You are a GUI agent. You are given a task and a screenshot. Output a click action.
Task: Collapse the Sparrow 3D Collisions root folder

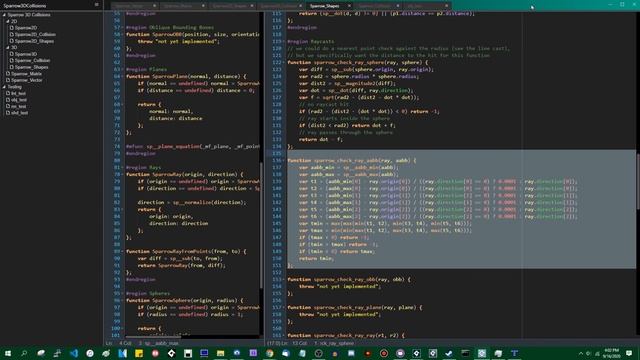4,15
